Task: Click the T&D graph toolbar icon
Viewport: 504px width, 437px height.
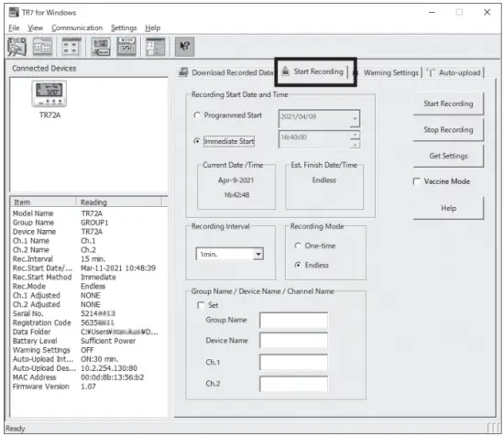Action: point(16,47)
